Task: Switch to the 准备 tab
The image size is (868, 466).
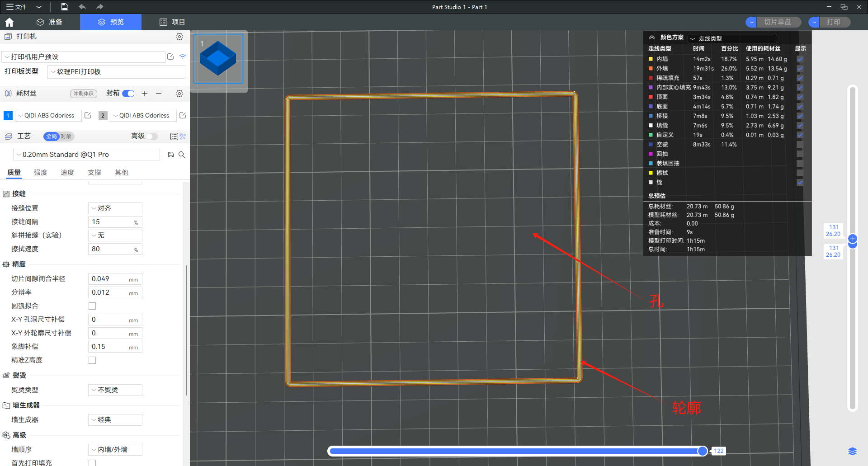Action: [x=50, y=22]
